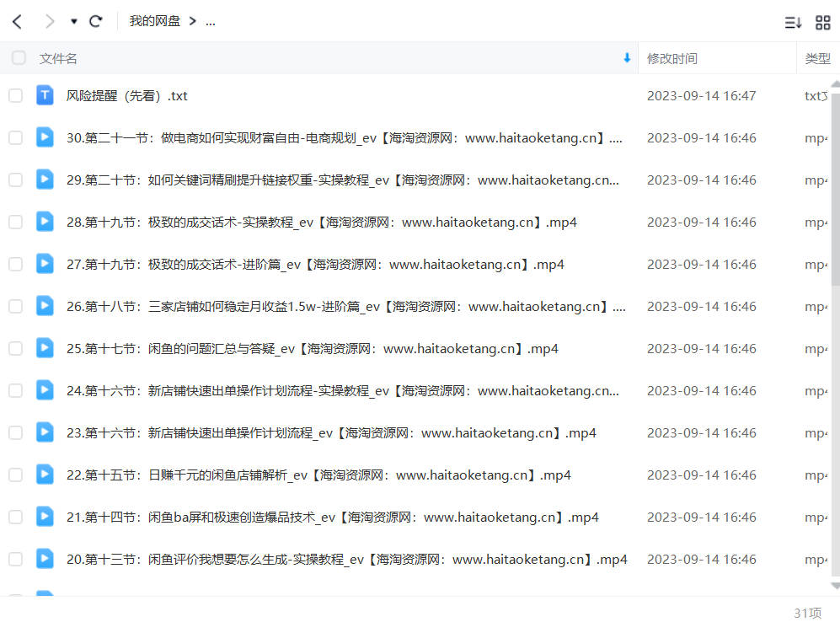Open 我的网盘 in the breadcrumb

(x=155, y=21)
